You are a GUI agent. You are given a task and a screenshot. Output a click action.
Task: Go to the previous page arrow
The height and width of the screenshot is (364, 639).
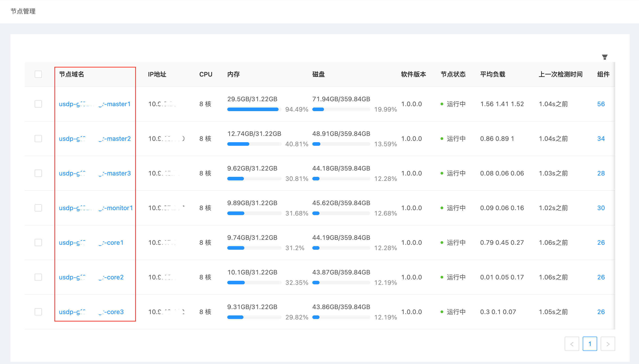tap(572, 344)
